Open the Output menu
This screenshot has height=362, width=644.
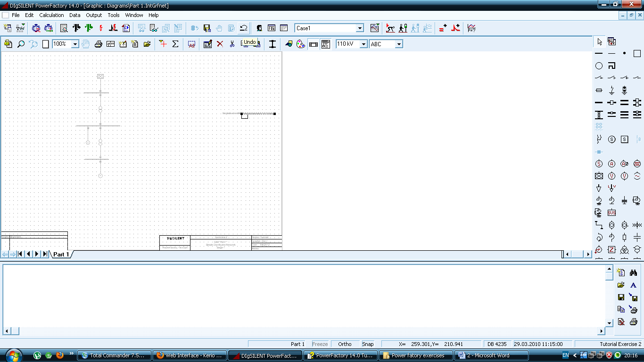tap(94, 15)
